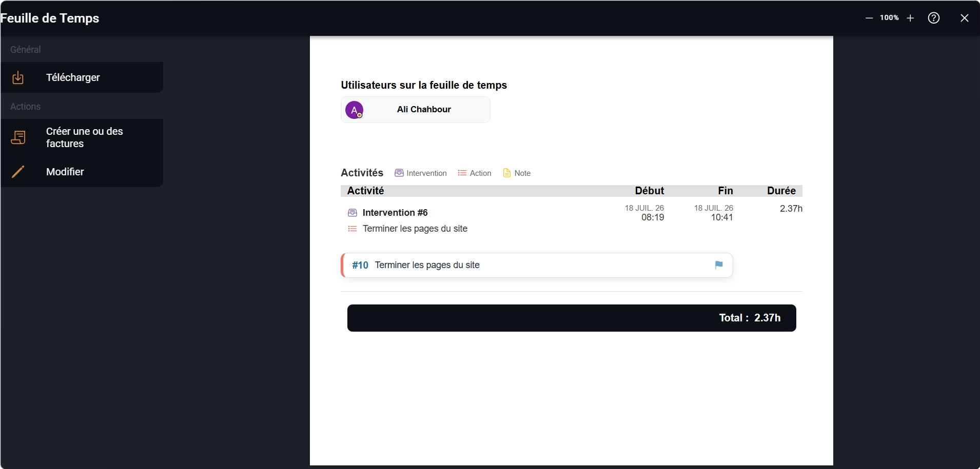980x469 pixels.
Task: Zoom out with the minus icon
Action: point(869,18)
